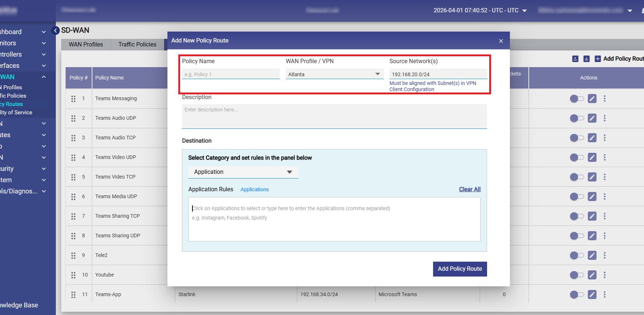Open the three-dot menu for the Teams-App row
This screenshot has height=315, width=644.
pyautogui.click(x=604, y=294)
